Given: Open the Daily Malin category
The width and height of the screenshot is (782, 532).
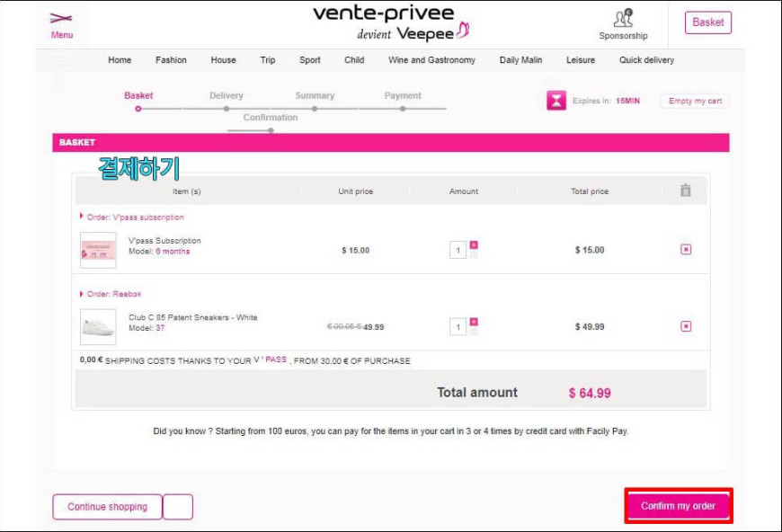Looking at the screenshot, I should (x=520, y=60).
